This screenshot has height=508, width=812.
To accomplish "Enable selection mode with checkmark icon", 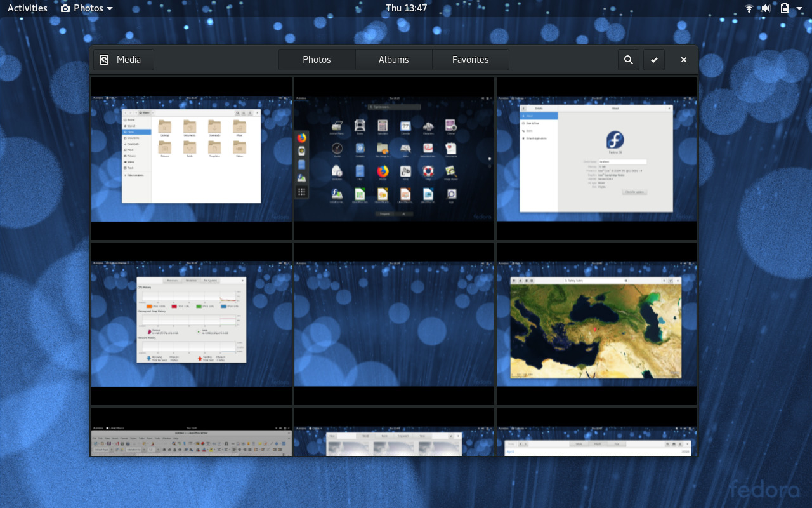I will tap(654, 60).
